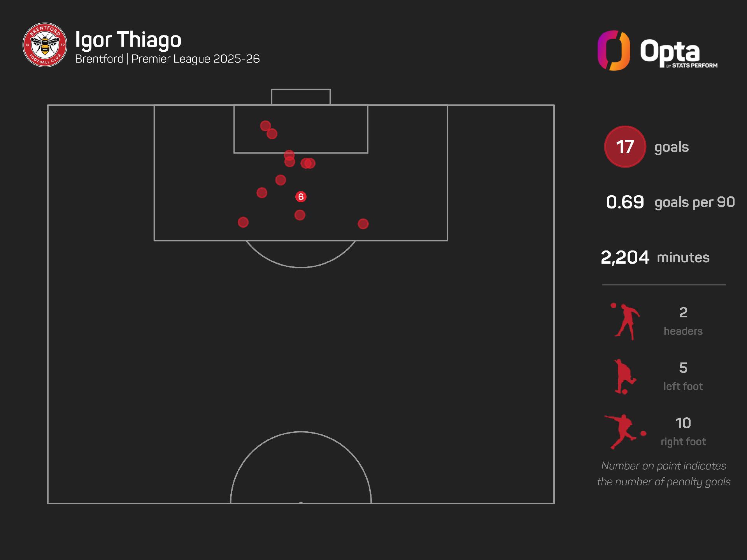Select the left foot silhouette icon

pyautogui.click(x=624, y=377)
